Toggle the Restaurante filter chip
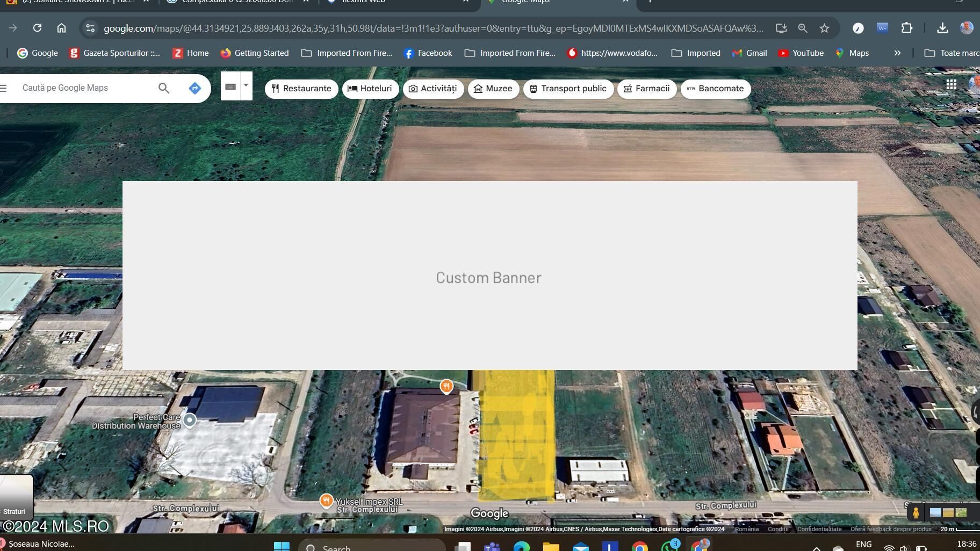This screenshot has height=551, width=980. click(301, 88)
